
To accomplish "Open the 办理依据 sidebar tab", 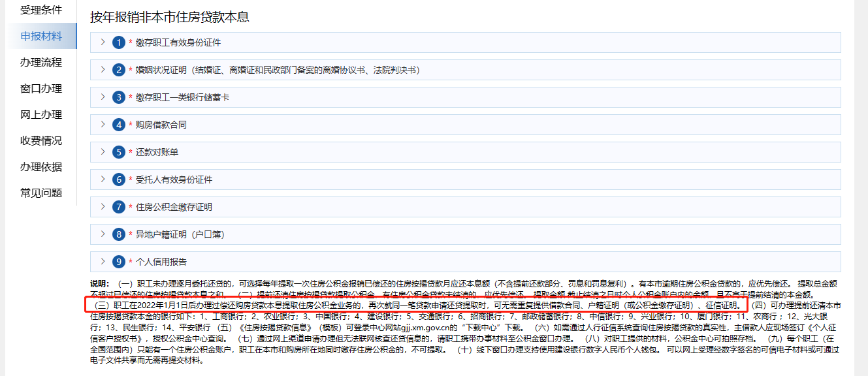I will [40, 167].
